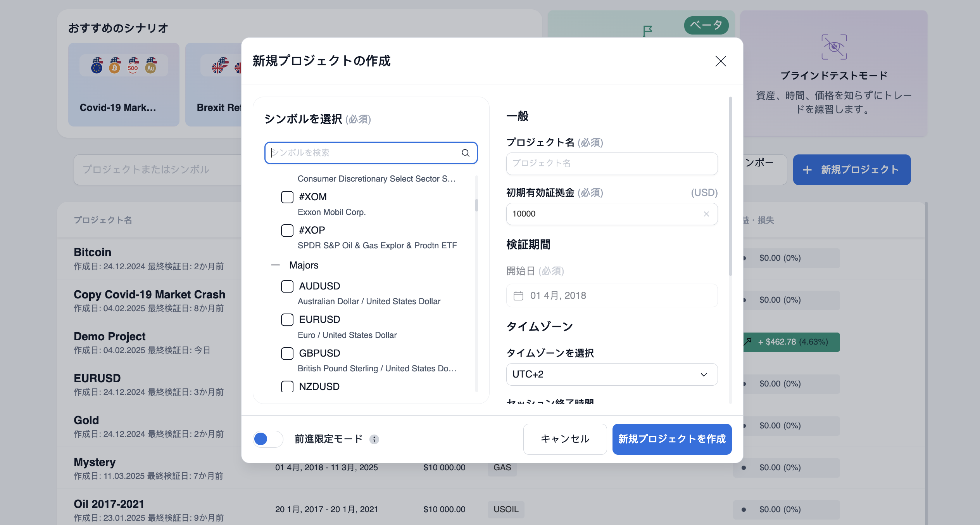980x525 pixels.
Task: Select the EURUSD symbol checkbox
Action: [287, 320]
